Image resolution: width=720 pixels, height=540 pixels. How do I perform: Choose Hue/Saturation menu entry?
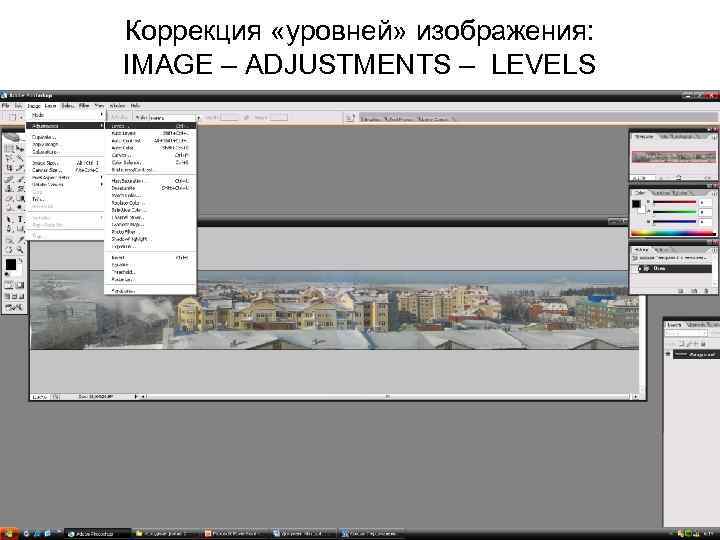[x=151, y=181]
